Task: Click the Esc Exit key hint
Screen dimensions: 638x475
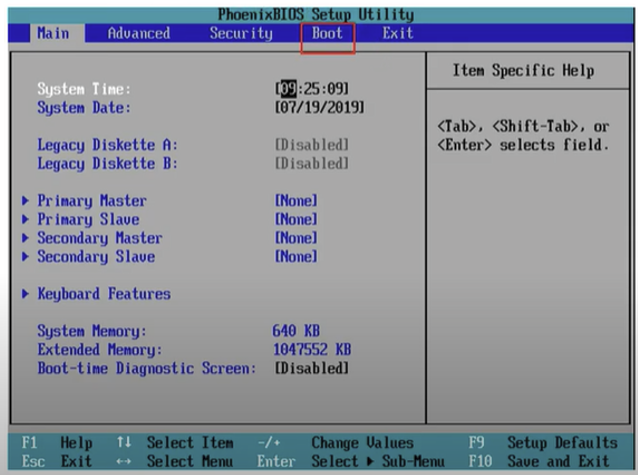Action: click(57, 461)
